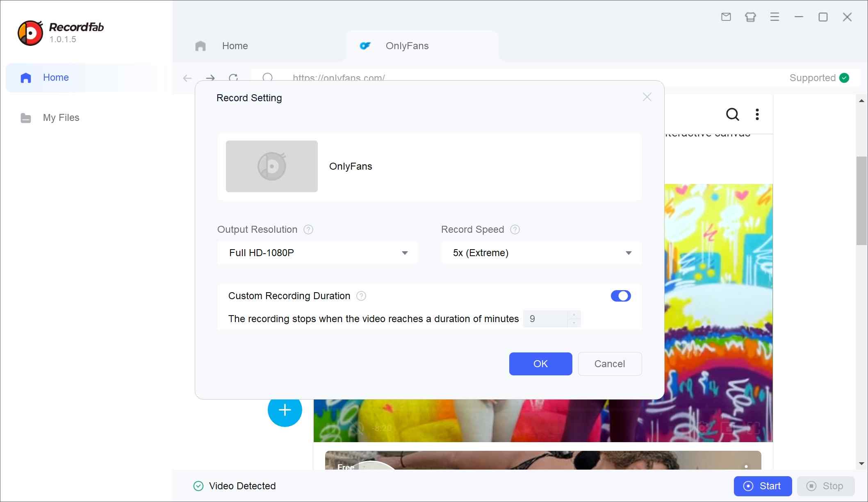Increase the minutes value with the stepper arrow
Image resolution: width=868 pixels, height=502 pixels.
574,316
